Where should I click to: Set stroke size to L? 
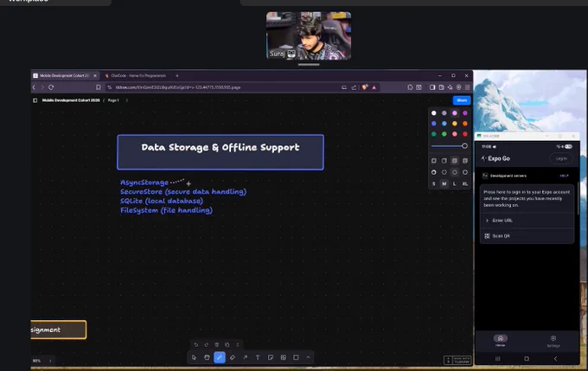pyautogui.click(x=455, y=184)
